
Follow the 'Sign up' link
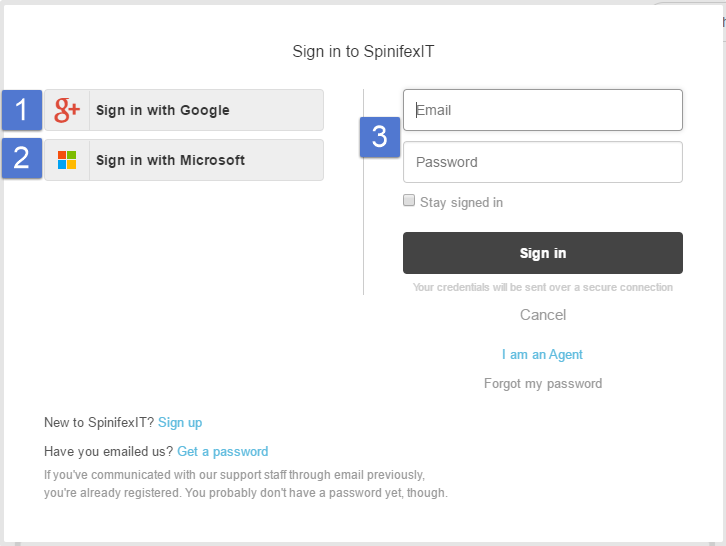tap(180, 423)
